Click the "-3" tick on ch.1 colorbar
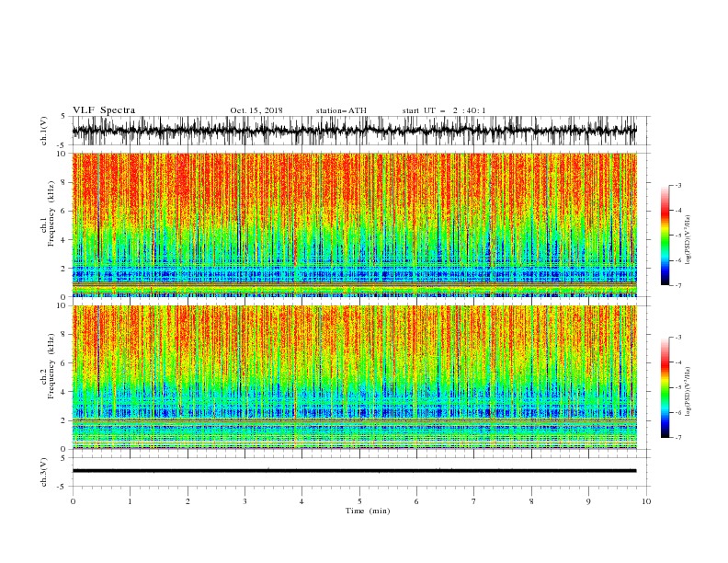The width and height of the screenshot is (728, 563). click(x=678, y=185)
